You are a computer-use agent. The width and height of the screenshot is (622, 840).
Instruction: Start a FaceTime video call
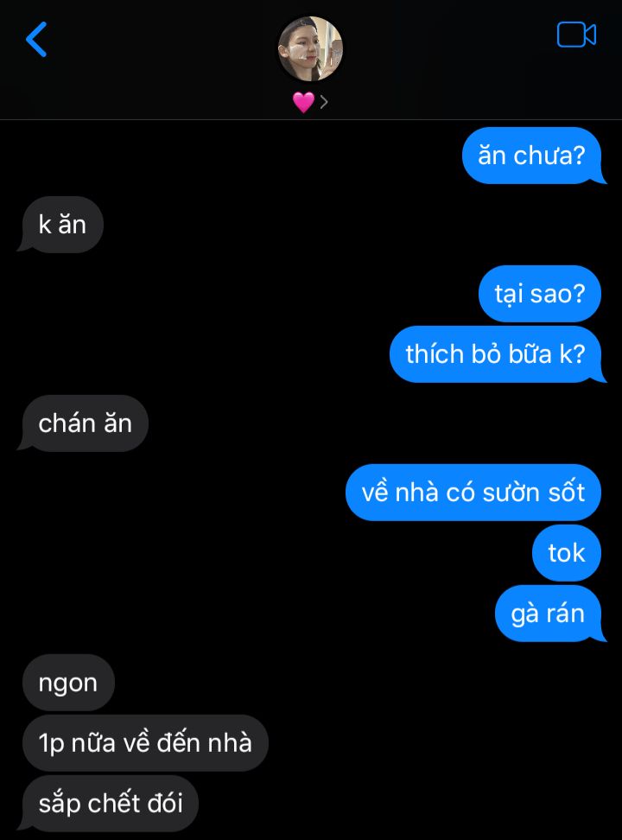pyautogui.click(x=576, y=35)
